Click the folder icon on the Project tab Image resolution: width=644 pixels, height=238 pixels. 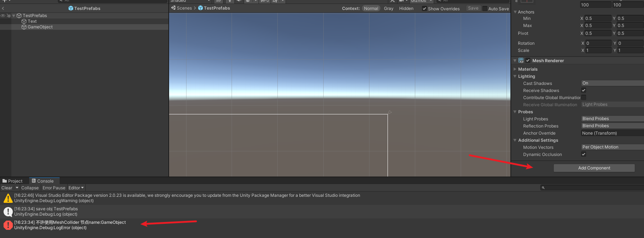point(5,181)
